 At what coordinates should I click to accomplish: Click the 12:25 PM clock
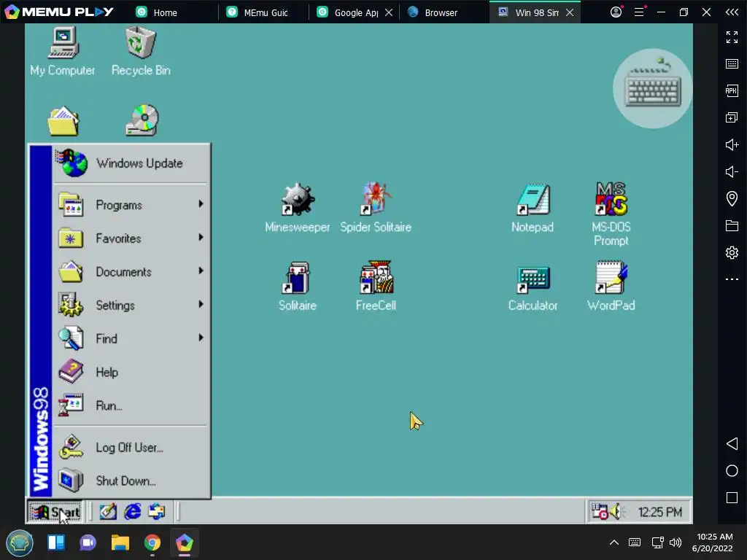[x=659, y=513]
